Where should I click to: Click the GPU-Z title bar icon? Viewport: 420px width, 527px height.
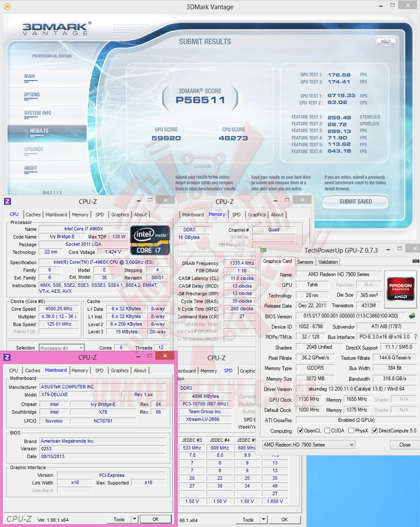click(x=263, y=250)
